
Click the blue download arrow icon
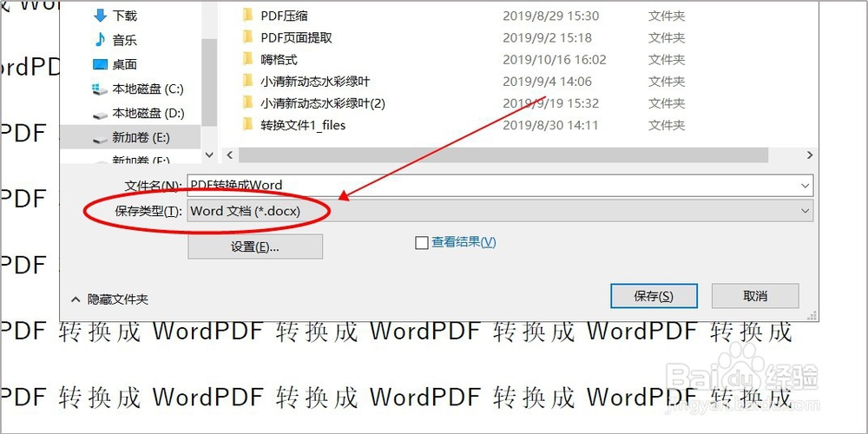click(100, 16)
